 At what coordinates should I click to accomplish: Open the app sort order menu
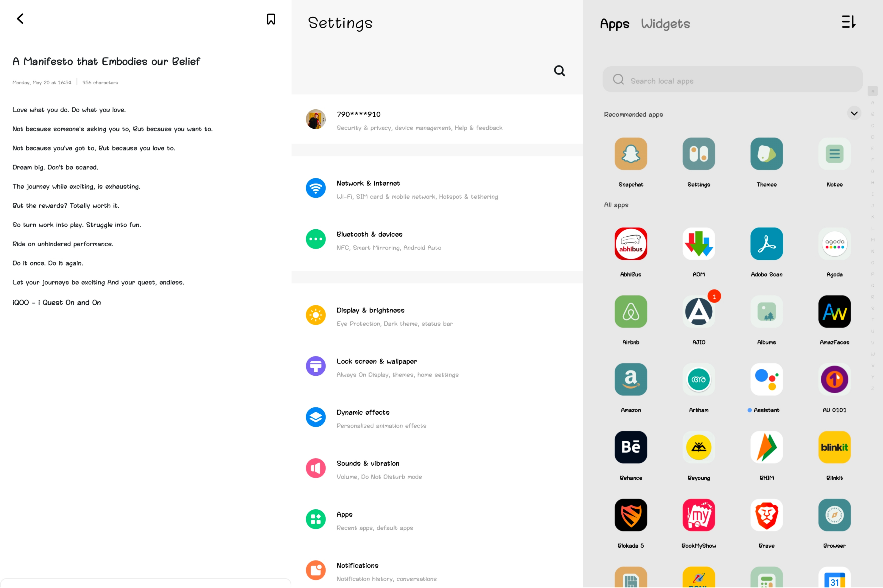tap(848, 22)
